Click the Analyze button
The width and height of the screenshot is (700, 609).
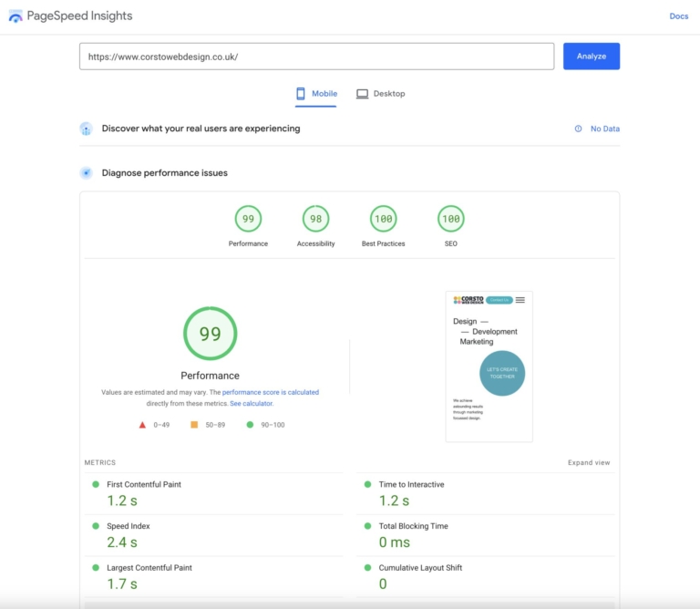click(591, 57)
